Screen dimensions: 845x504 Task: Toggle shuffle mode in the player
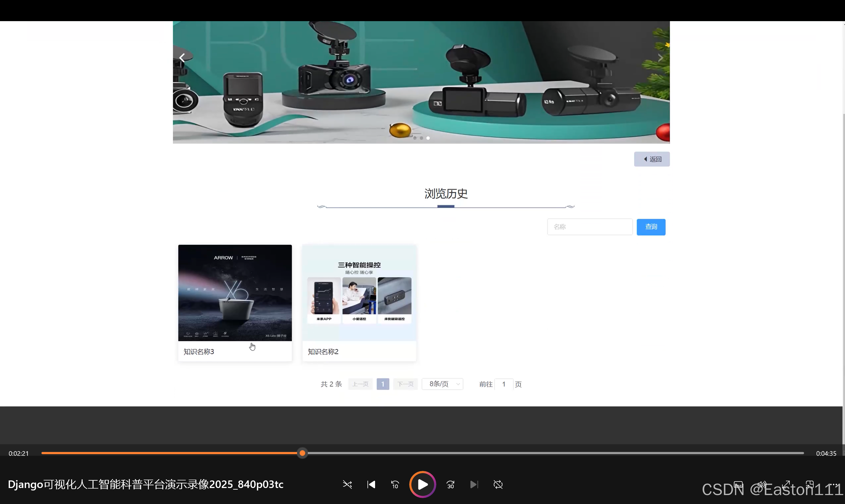tap(347, 484)
